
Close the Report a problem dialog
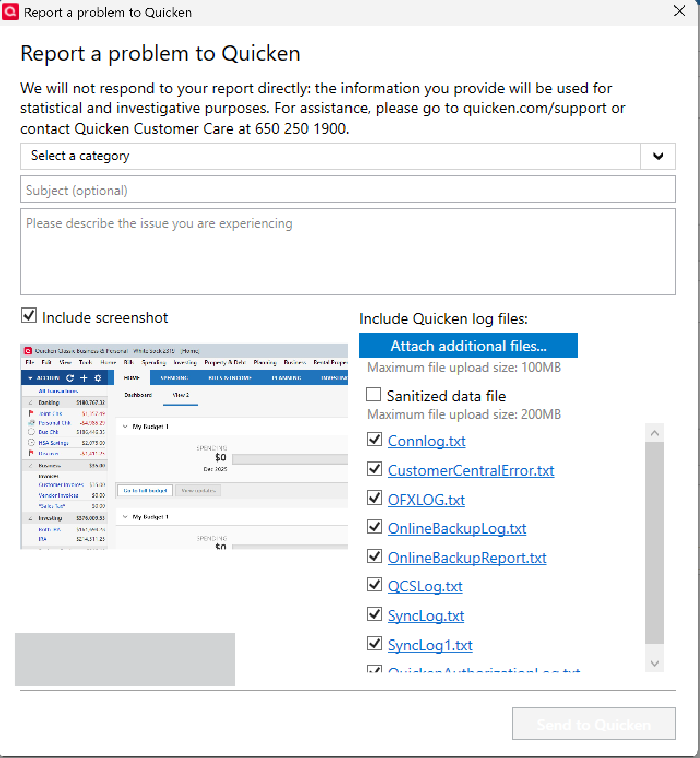coord(680,11)
